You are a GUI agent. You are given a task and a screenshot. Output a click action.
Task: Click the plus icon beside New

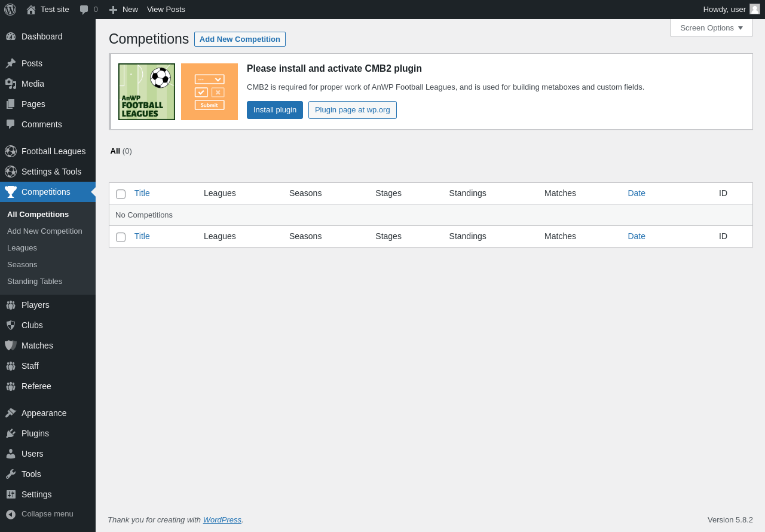pos(113,10)
